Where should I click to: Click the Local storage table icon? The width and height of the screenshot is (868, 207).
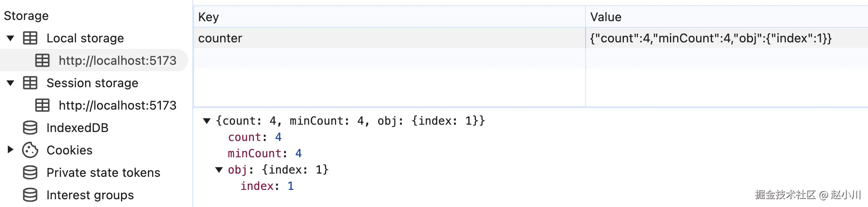point(30,38)
